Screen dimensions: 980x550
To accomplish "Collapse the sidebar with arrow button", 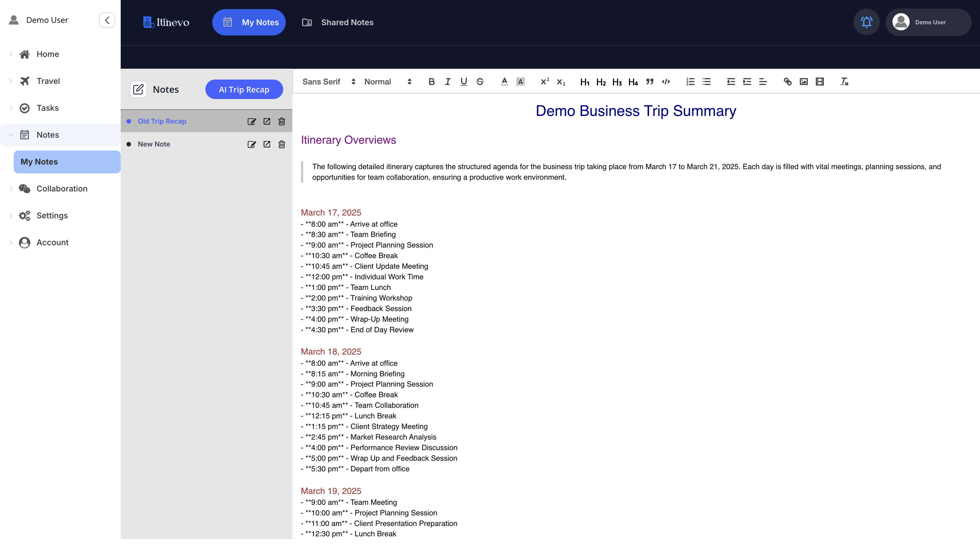I will [107, 20].
